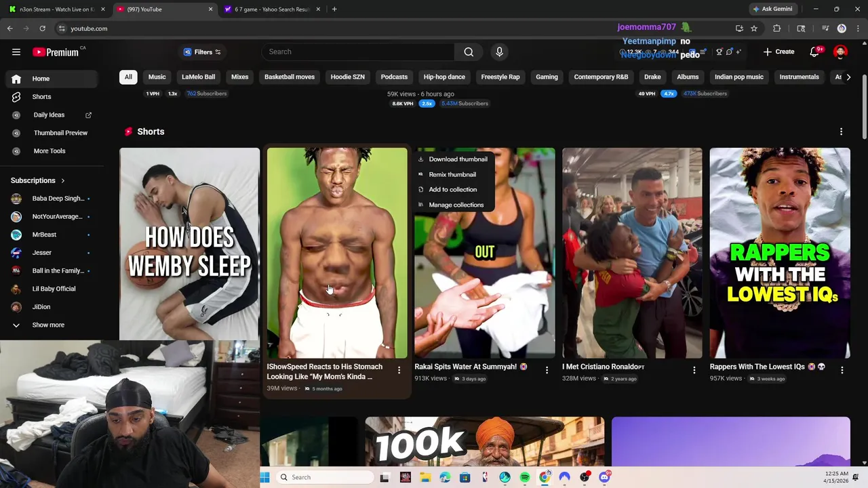Open Shorts in the sidebar
The height and width of the screenshot is (488, 868).
[53, 97]
